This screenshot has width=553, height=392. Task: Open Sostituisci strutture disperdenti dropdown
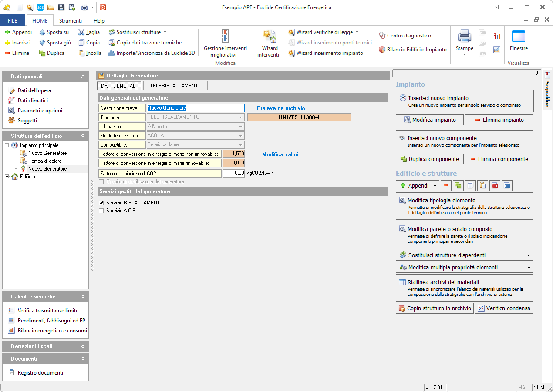pyautogui.click(x=529, y=255)
